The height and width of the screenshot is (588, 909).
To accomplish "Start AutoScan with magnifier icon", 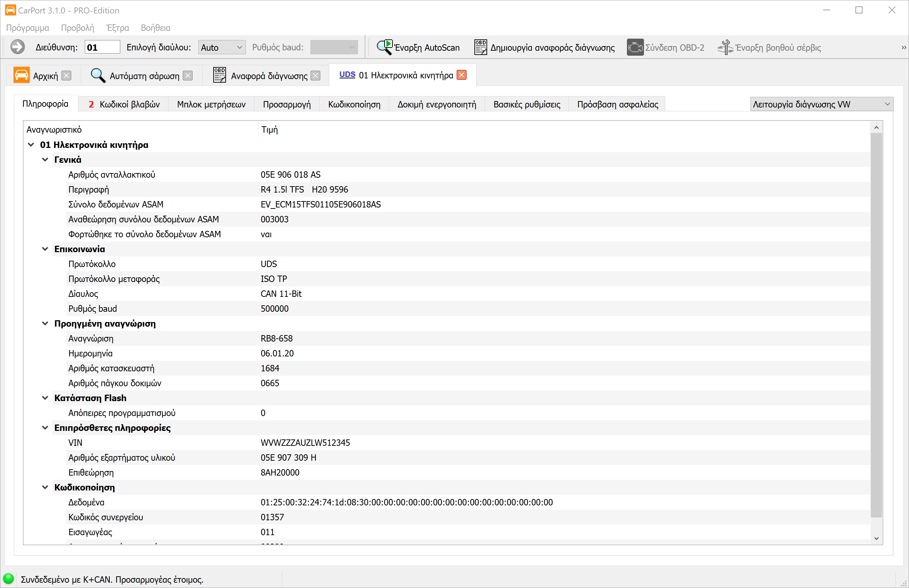I will point(384,48).
